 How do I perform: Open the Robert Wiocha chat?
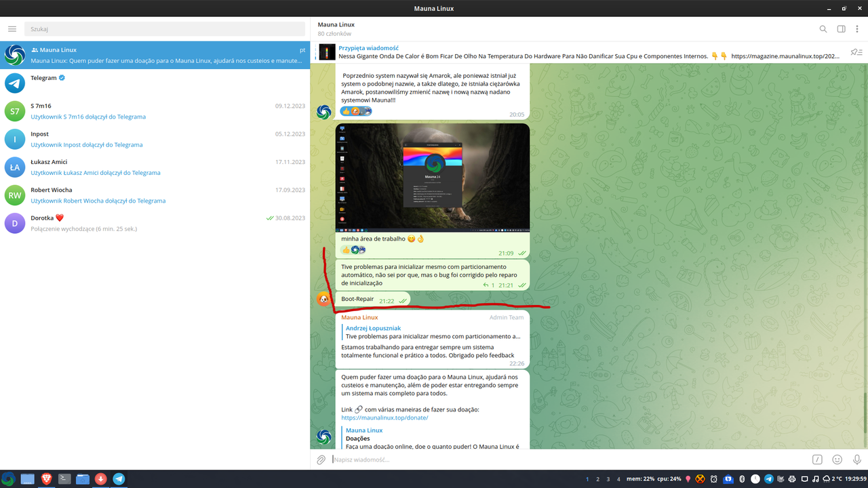click(155, 195)
